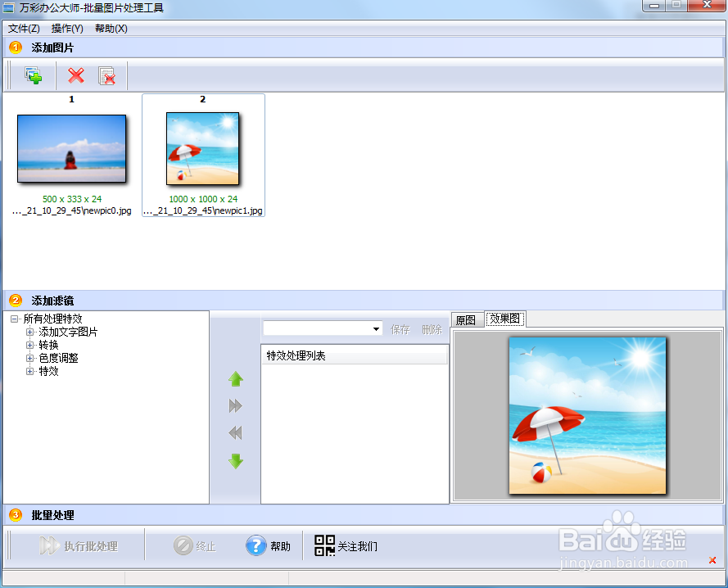The width and height of the screenshot is (728, 588).
Task: Select thumbnail 1 of woman by sea
Action: 71,148
